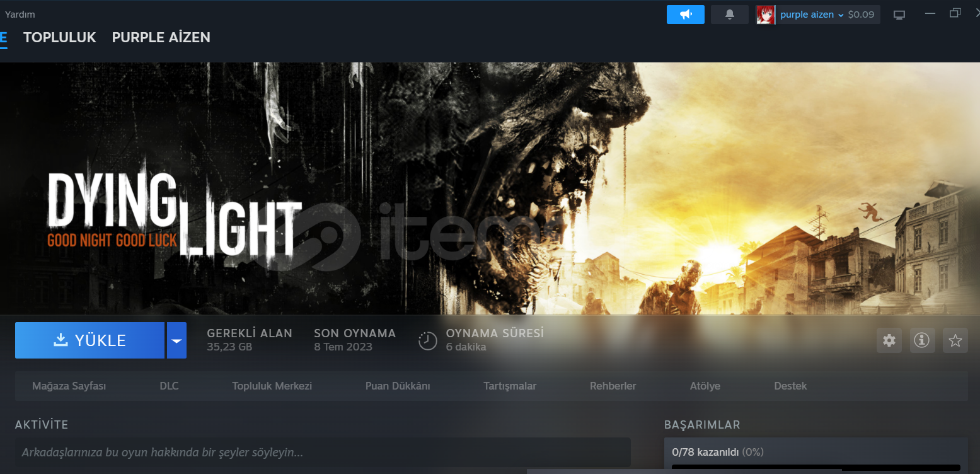
Task: Click the BAŞARIMLAR heading
Action: pos(702,425)
